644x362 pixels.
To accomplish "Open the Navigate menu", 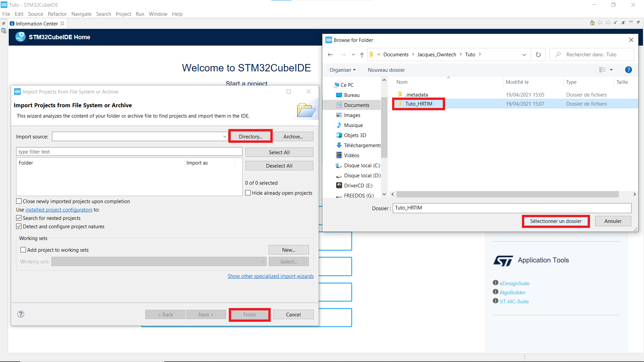I will click(x=82, y=14).
